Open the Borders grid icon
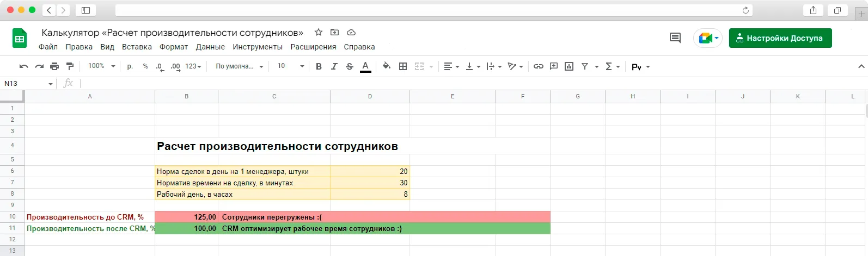 pos(403,66)
